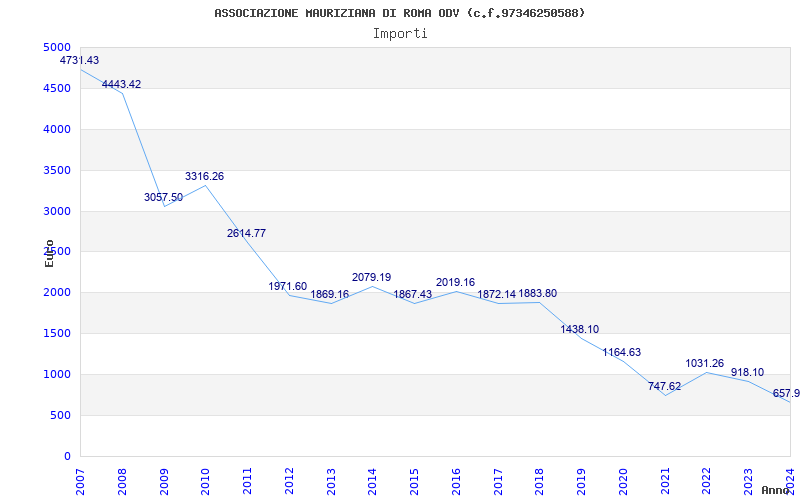
Task: Click the 500 y-axis tick label
Action: (60, 415)
